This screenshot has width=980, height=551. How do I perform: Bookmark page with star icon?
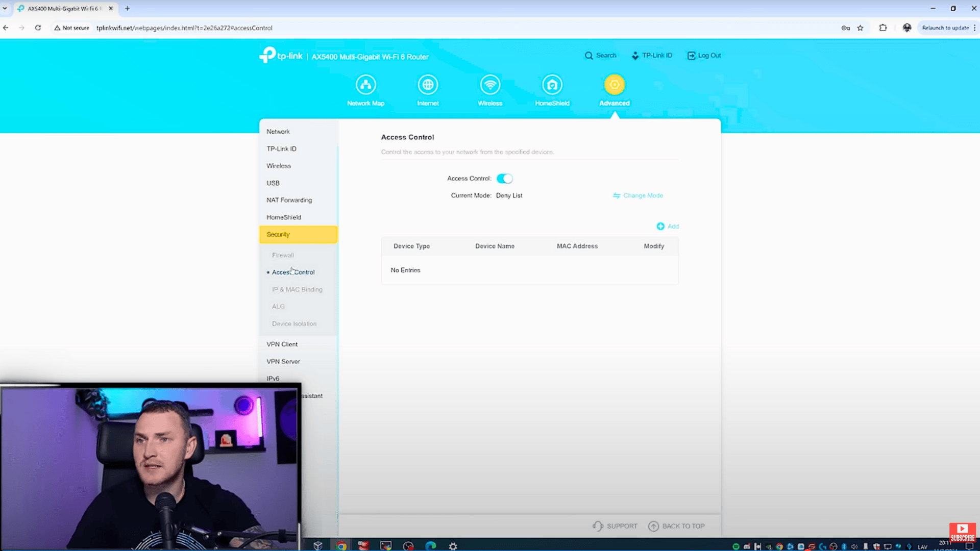tap(860, 28)
